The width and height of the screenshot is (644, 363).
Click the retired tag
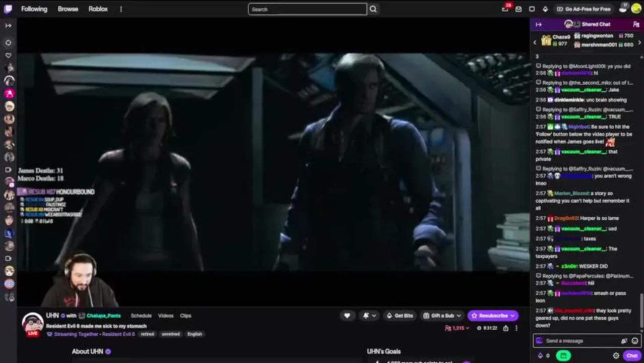147,334
